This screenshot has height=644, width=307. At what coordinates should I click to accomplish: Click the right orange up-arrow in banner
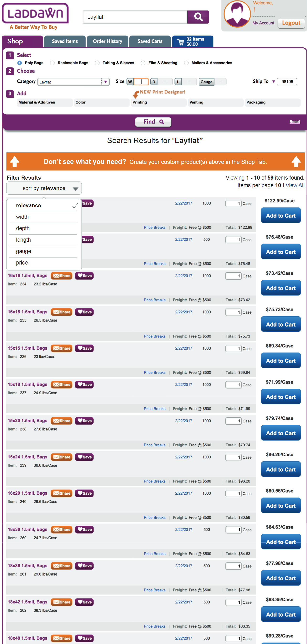[296, 161]
